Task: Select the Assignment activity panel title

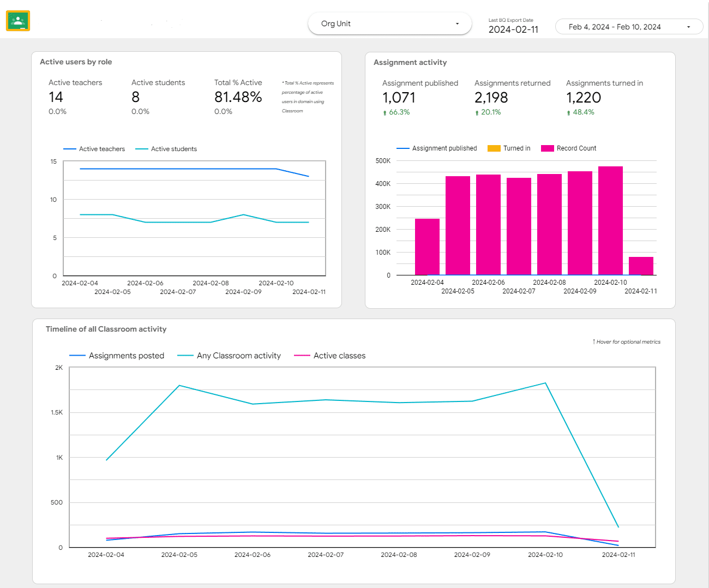Action: pyautogui.click(x=410, y=62)
